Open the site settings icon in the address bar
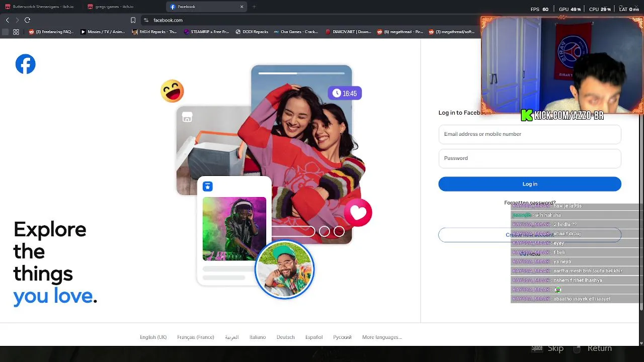The width and height of the screenshot is (644, 362). coord(146,20)
